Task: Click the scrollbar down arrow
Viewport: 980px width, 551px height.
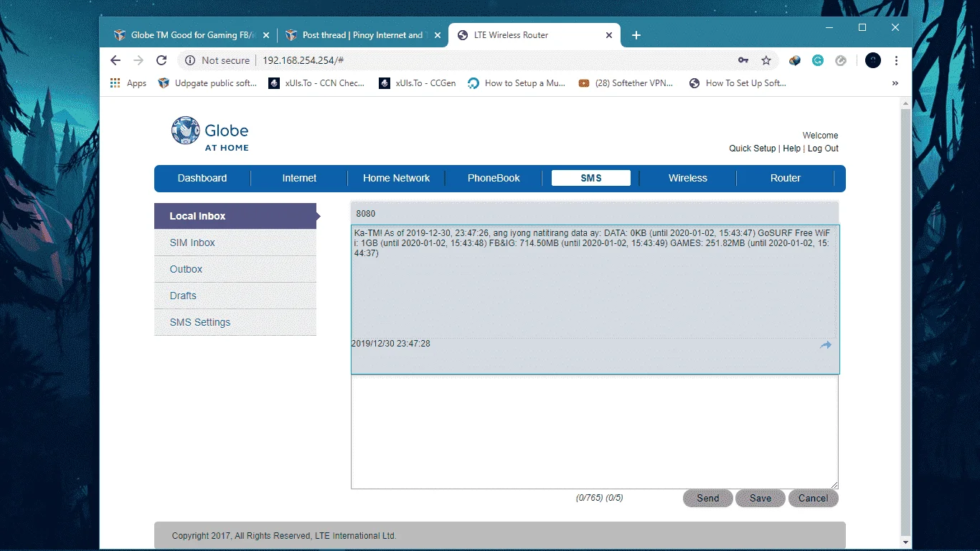Action: pos(905,542)
